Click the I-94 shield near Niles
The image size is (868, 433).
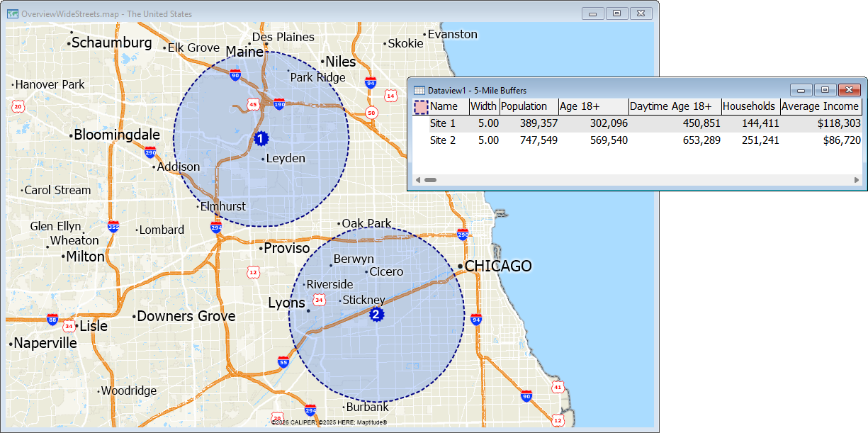[371, 82]
